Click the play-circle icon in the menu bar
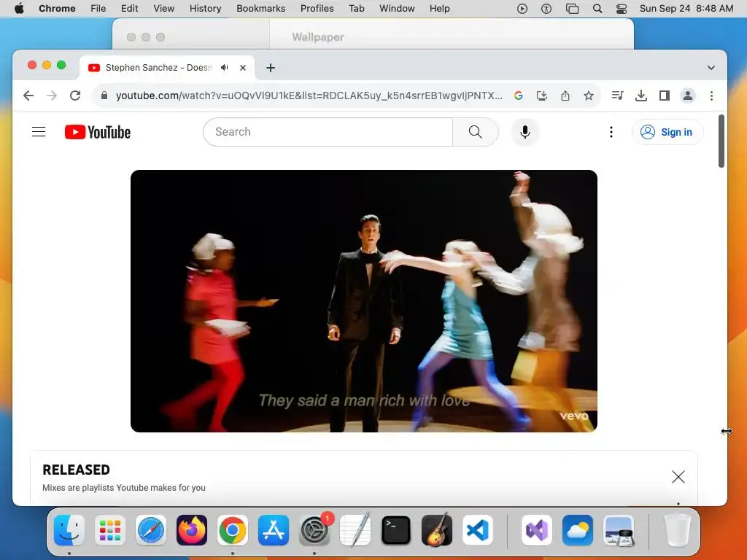Image resolution: width=747 pixels, height=560 pixels. click(522, 9)
